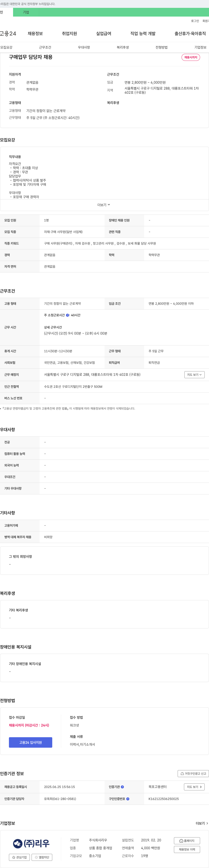The height and width of the screenshot is (868, 209).
Task: Open the 채용정보 menu
Action: click(35, 33)
